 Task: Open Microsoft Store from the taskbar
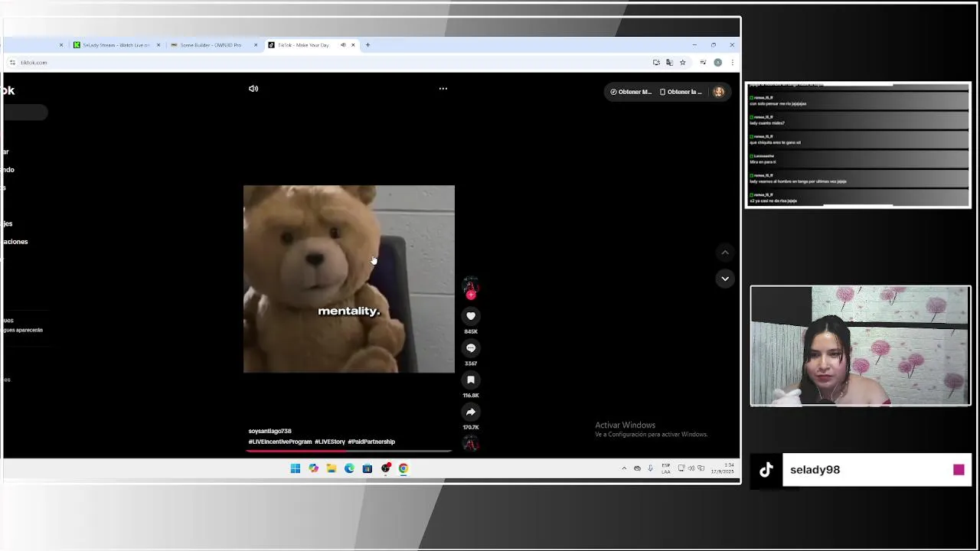coord(367,468)
